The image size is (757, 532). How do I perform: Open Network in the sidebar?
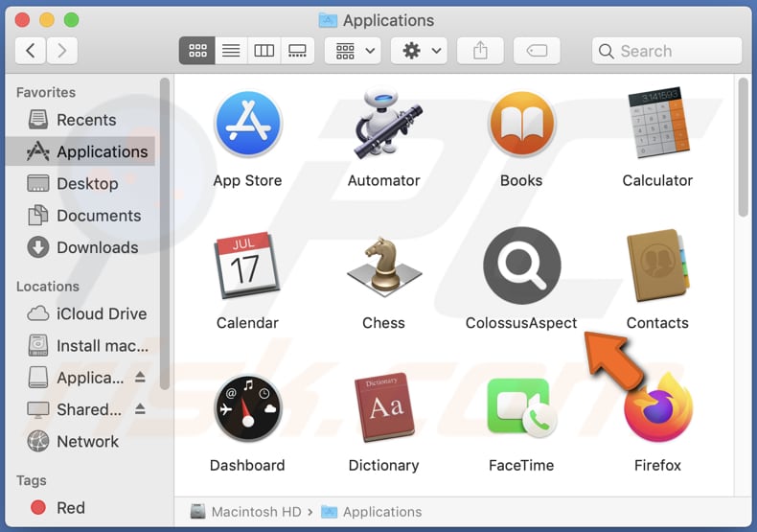[81, 441]
